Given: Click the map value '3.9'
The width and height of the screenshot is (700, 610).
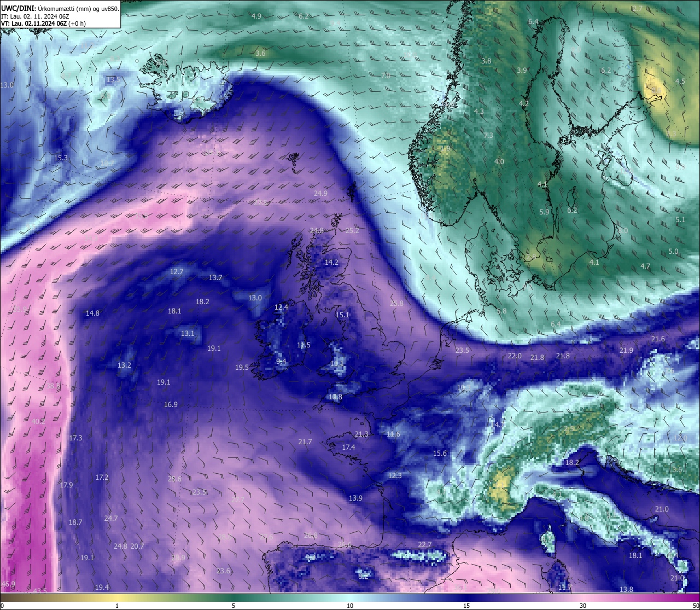Looking at the screenshot, I should (x=522, y=71).
